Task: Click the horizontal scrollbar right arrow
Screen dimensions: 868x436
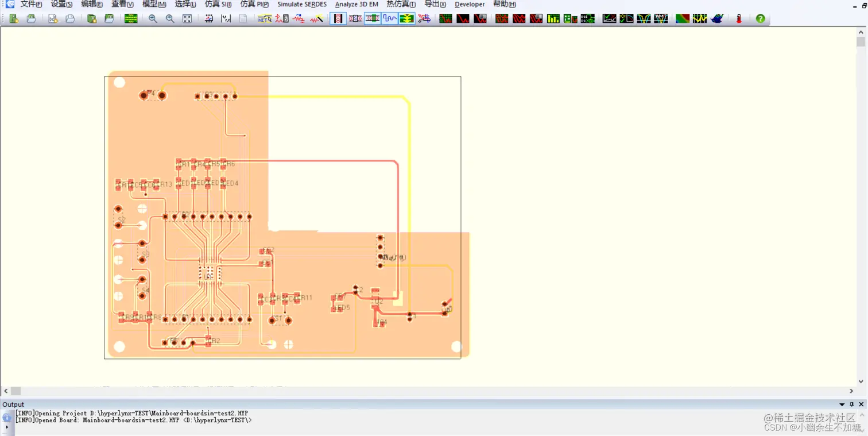Action: pyautogui.click(x=851, y=391)
